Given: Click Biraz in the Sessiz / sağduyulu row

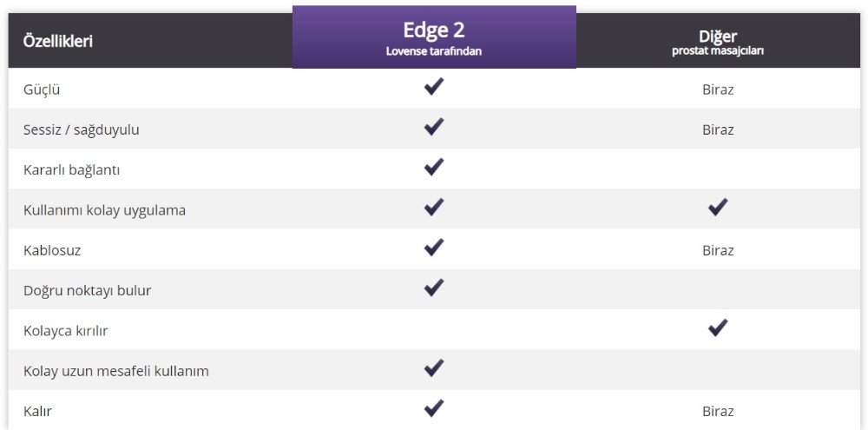Looking at the screenshot, I should [718, 130].
